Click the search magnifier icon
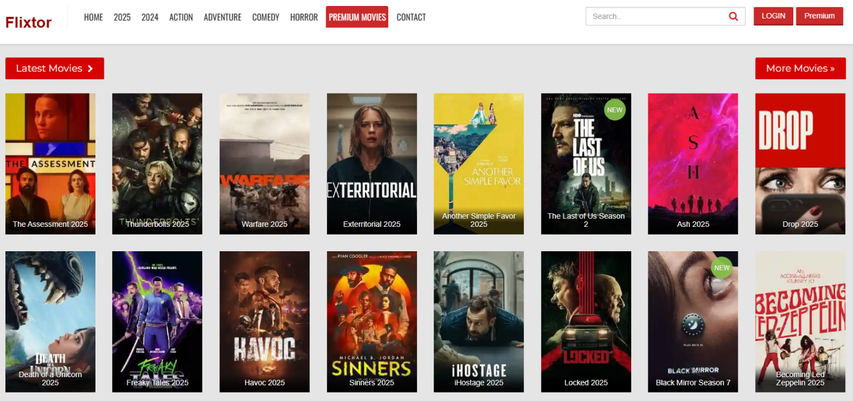The width and height of the screenshot is (853, 401). (x=733, y=16)
